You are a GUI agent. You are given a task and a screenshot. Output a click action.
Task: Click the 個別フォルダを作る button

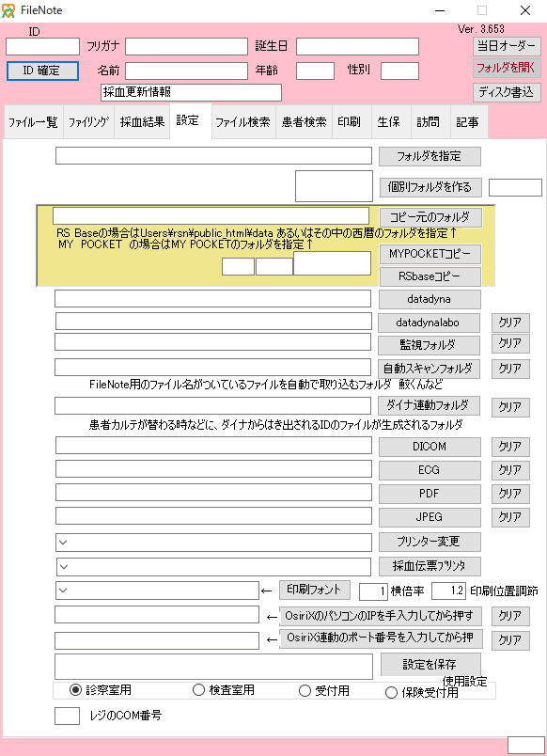tap(430, 187)
